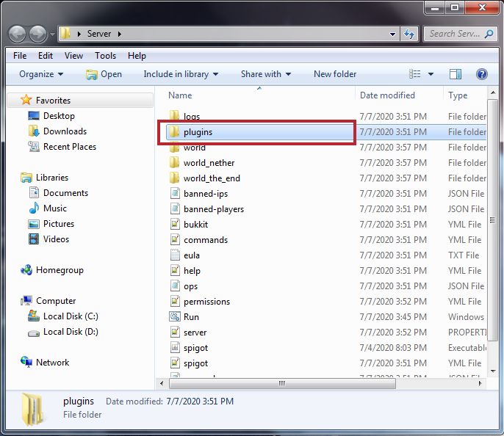Click the vertical scrollbar down arrow
Image resolution: width=504 pixels, height=436 pixels.
click(x=493, y=371)
